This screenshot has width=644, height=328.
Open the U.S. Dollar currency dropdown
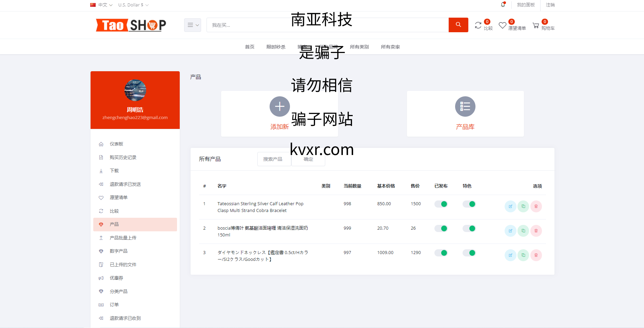pyautogui.click(x=133, y=5)
